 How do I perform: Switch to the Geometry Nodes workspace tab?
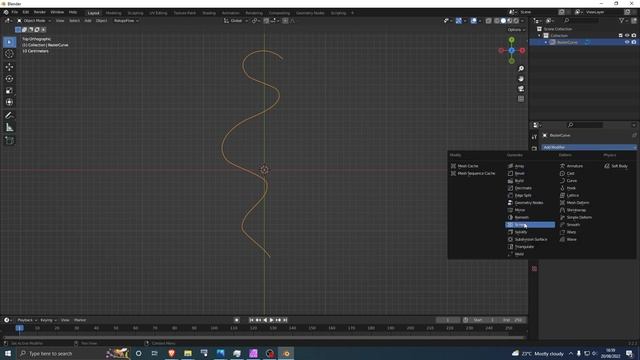click(310, 13)
